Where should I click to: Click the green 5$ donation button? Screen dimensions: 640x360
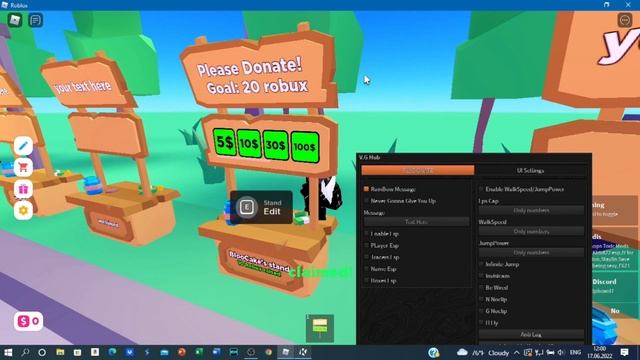(x=224, y=142)
